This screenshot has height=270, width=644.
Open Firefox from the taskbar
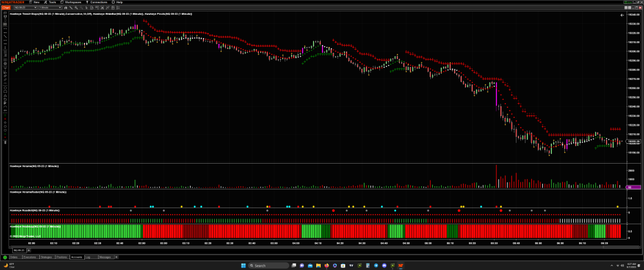327,265
